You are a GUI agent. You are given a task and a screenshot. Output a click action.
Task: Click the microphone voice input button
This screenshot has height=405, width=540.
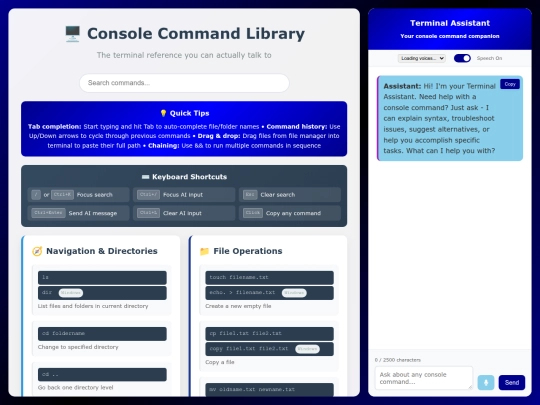click(486, 383)
